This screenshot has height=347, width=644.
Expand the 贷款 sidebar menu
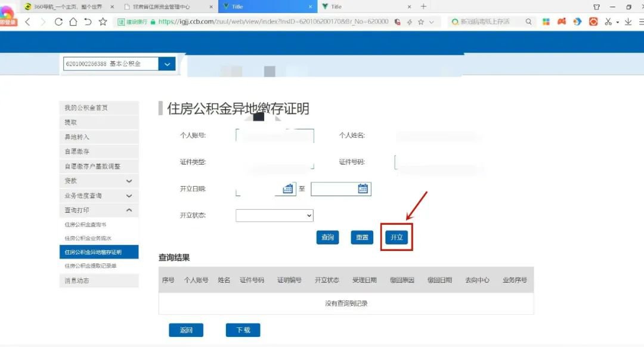point(99,181)
